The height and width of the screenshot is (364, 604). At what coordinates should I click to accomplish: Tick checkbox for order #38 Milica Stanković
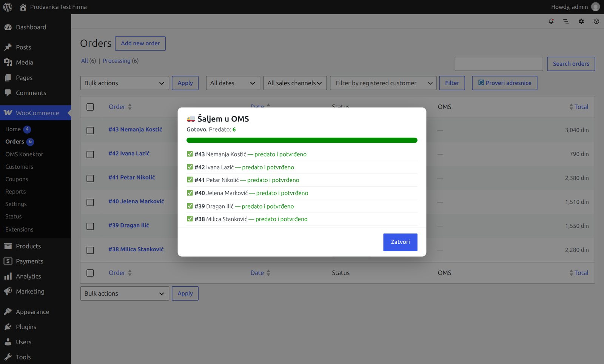[90, 250]
